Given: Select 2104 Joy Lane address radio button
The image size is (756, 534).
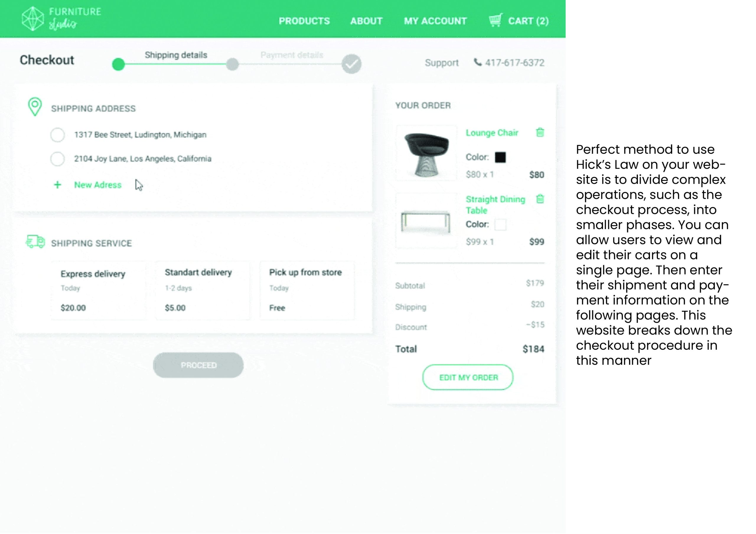Looking at the screenshot, I should coord(58,159).
